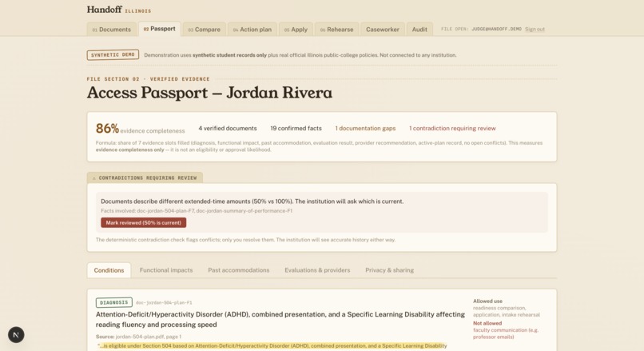Screen dimensions: 644x351
Task: Open the Documents tab
Action: pos(111,29)
